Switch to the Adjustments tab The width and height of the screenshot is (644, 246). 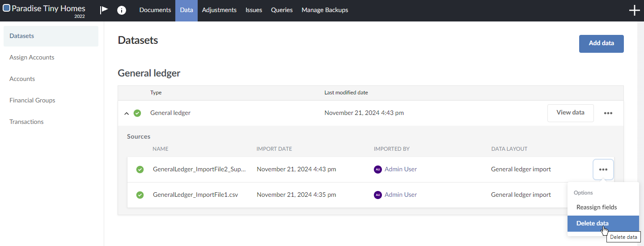pos(219,10)
